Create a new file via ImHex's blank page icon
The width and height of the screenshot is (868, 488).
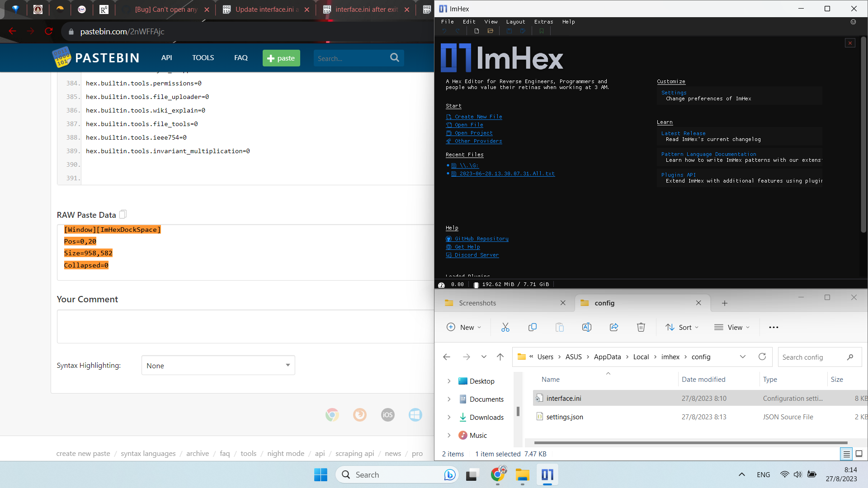tap(476, 31)
